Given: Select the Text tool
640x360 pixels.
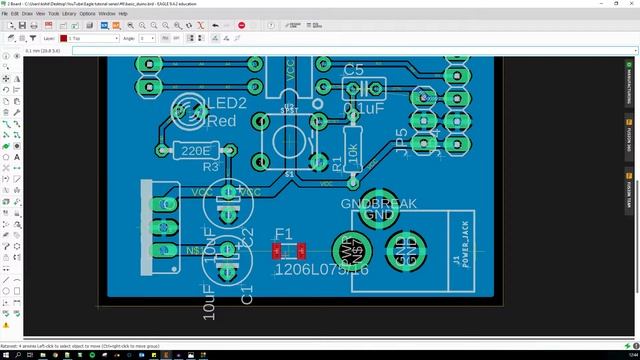Looking at the screenshot, I should pyautogui.click(x=17, y=157).
